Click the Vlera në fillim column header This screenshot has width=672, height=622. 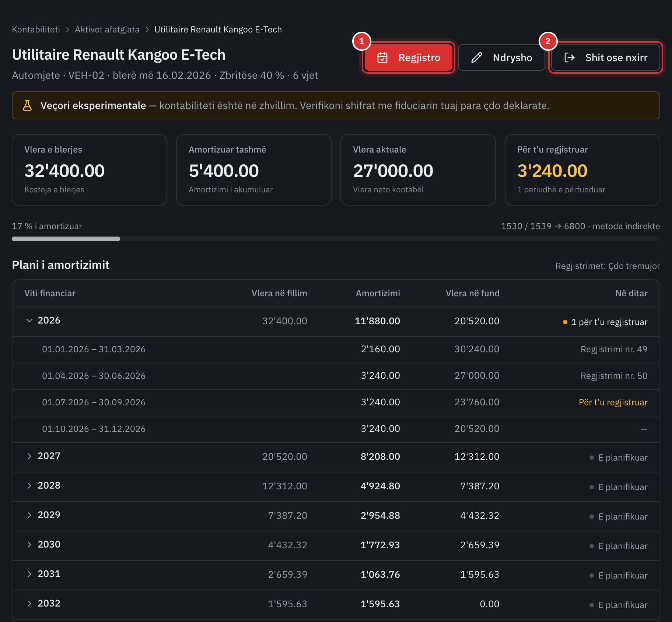[x=279, y=293]
